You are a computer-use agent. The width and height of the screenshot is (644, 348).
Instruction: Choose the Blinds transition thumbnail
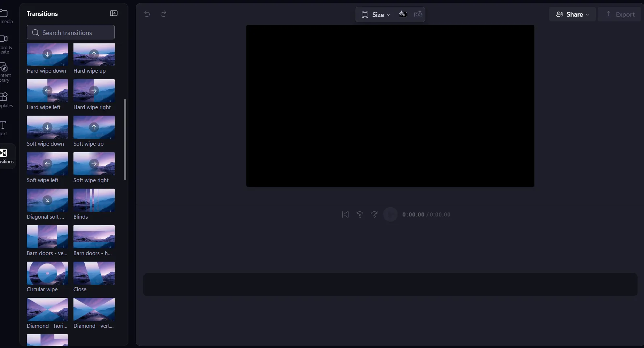[94, 200]
